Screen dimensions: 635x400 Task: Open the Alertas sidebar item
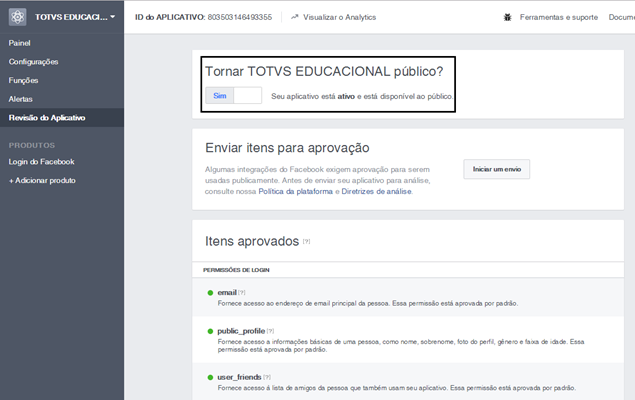click(x=20, y=99)
